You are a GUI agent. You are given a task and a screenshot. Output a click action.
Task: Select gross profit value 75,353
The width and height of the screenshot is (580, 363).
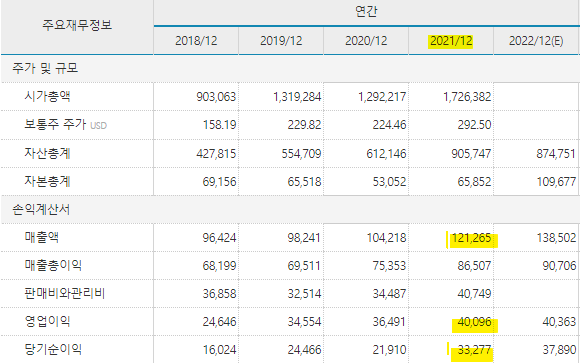[389, 266]
